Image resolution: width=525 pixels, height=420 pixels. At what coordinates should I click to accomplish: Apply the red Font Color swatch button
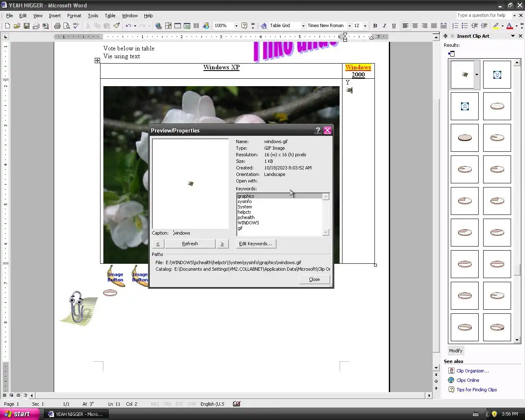click(509, 26)
